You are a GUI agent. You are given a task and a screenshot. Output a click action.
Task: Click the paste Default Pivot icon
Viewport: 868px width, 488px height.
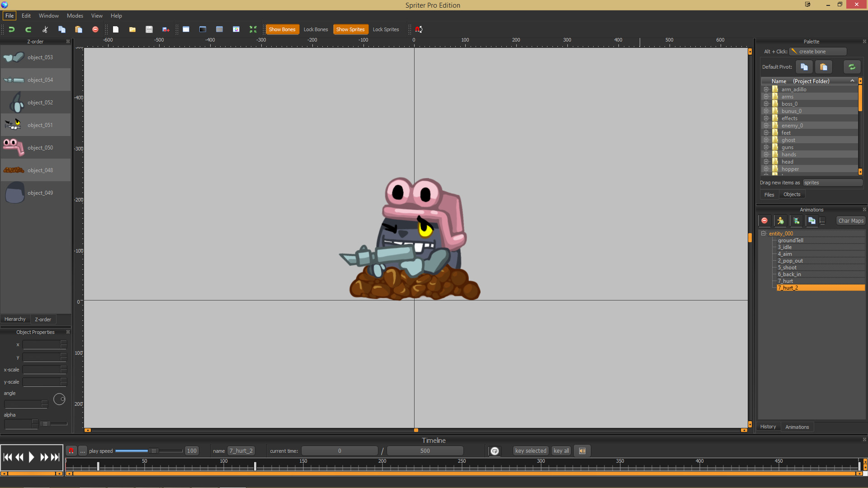tap(824, 67)
